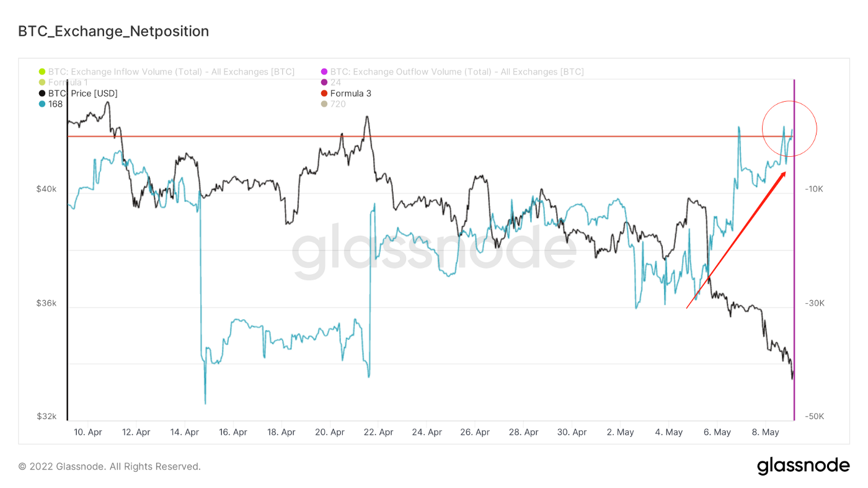Click the BTC_Exchange_Netposition chart title
This screenshot has height=488, width=868.
(113, 31)
